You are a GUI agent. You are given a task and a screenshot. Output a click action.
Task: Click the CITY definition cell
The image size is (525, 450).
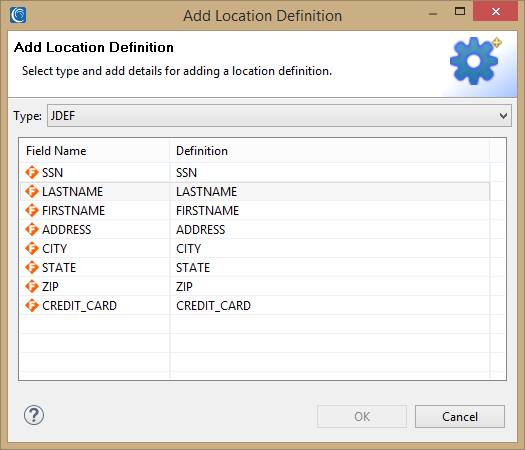(330, 249)
